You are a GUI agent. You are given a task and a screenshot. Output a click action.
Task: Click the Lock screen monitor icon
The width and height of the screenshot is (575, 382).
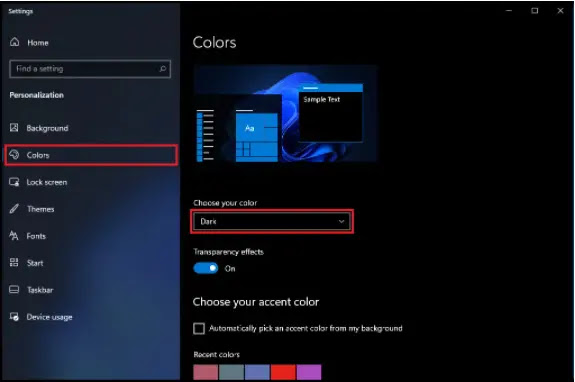14,182
